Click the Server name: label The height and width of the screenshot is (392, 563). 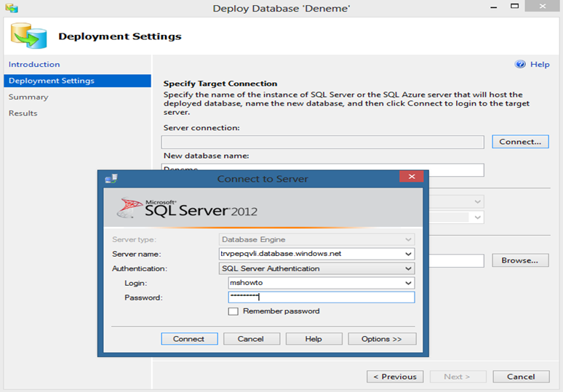(137, 254)
